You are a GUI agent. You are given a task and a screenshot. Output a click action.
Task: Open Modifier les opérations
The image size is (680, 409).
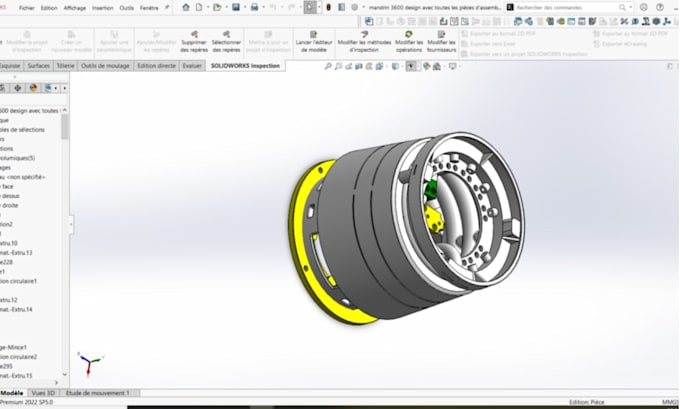click(409, 42)
